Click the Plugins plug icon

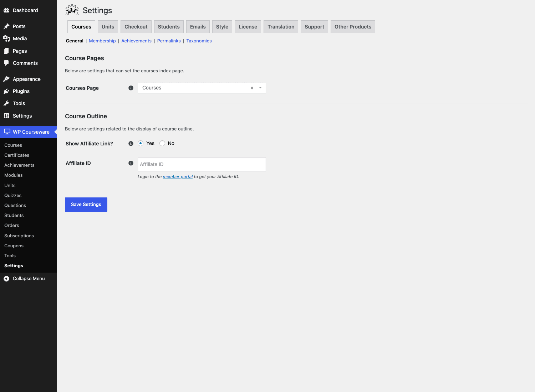(x=6, y=91)
